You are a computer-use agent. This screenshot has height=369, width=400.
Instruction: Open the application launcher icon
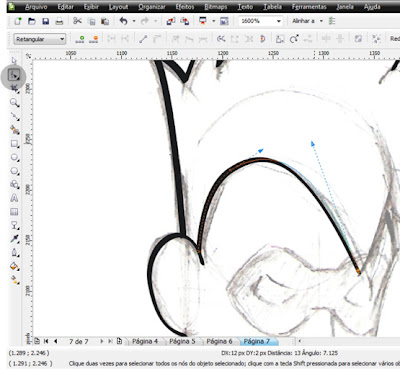(203, 21)
